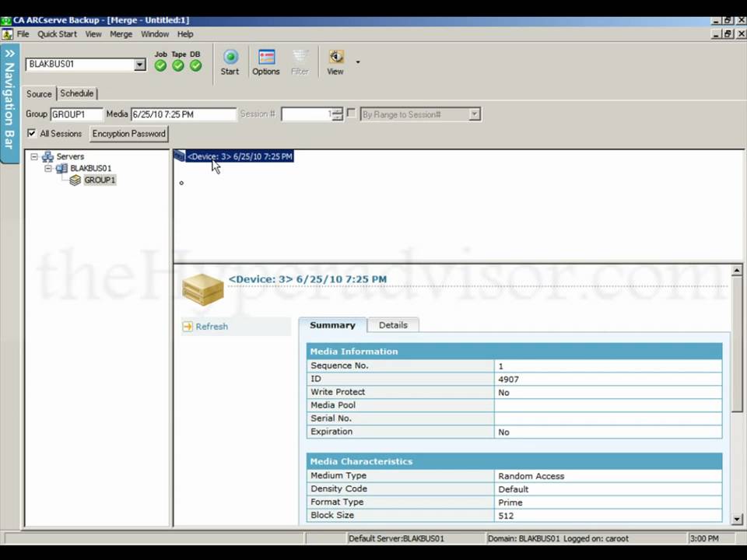This screenshot has height=560, width=747.
Task: Switch to the Summary tab
Action: 332,325
